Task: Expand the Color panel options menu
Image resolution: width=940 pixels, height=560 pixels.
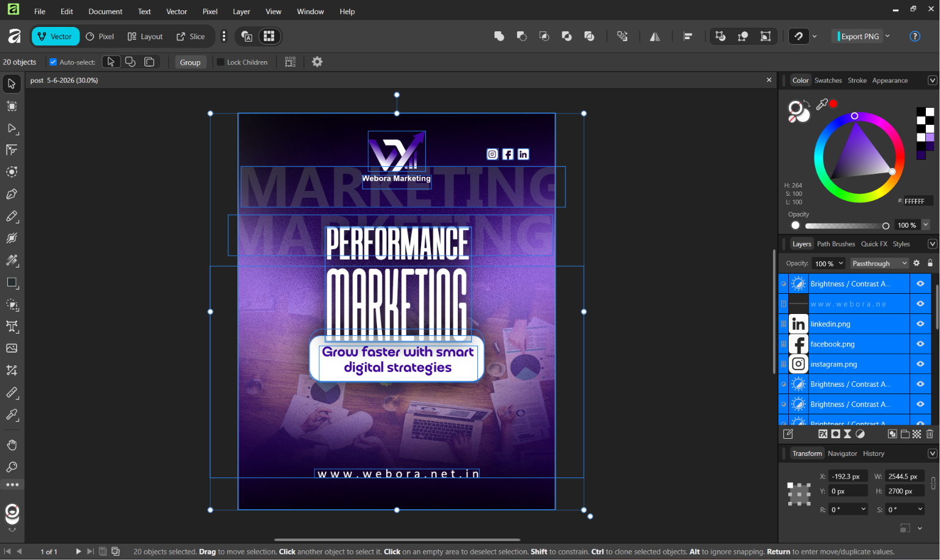Action: click(933, 80)
